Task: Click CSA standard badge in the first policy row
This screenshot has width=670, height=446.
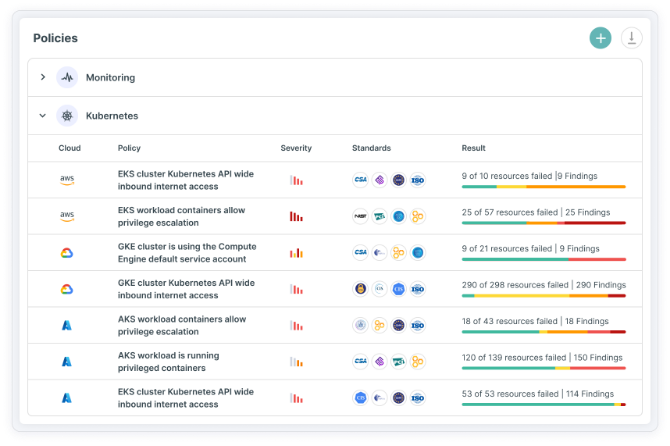Action: 360,180
